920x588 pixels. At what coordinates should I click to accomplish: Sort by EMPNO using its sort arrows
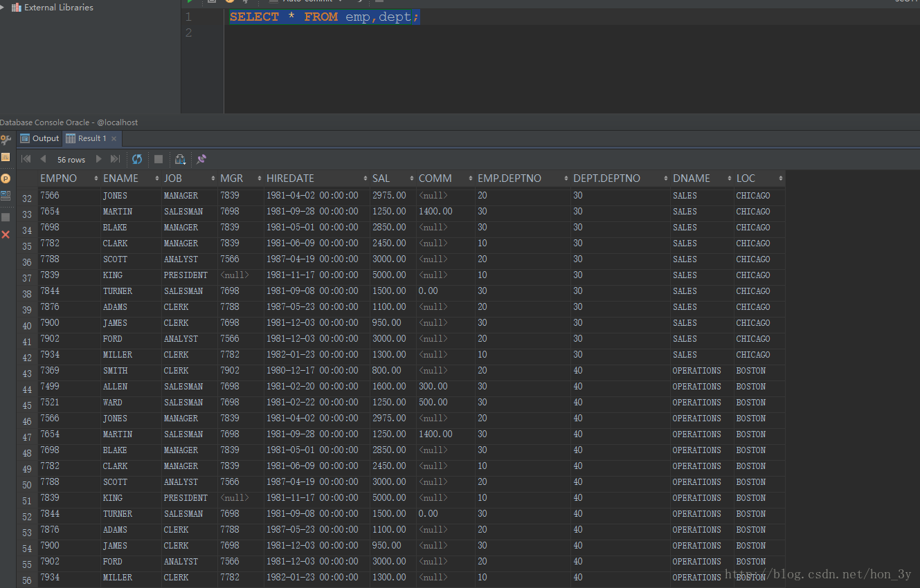(96, 178)
